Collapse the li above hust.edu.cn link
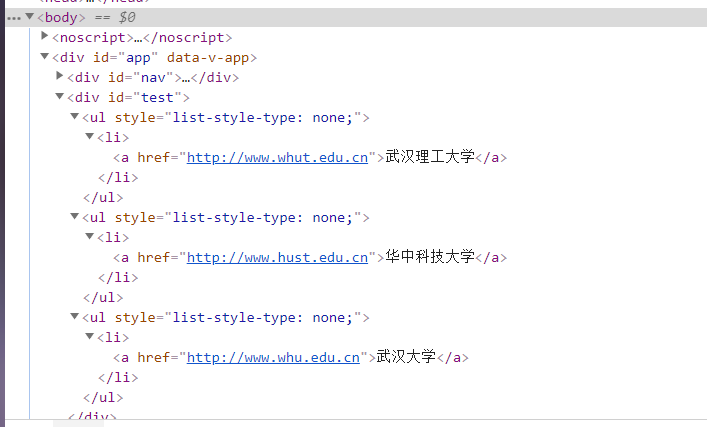The width and height of the screenshot is (707, 427). pos(90,236)
